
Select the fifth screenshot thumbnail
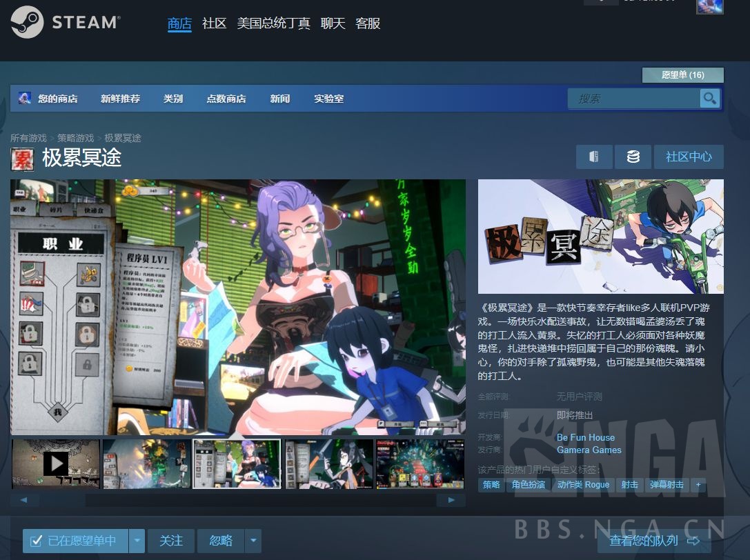(420, 464)
